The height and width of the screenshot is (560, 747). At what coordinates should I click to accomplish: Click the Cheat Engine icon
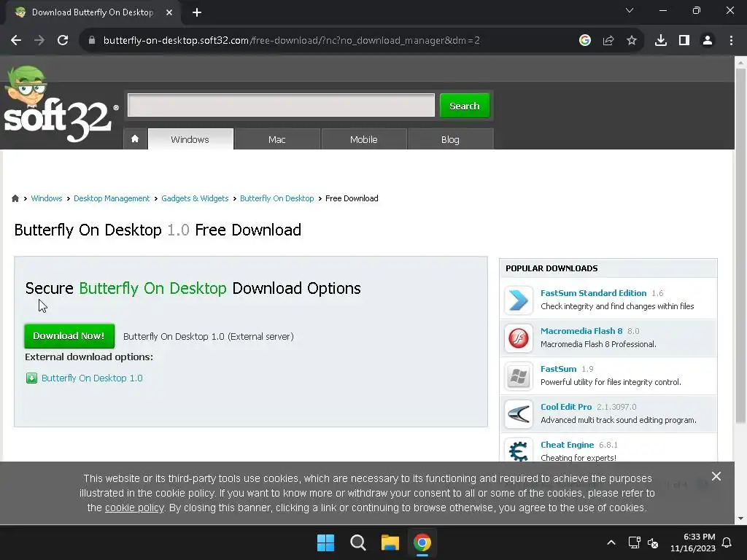519,450
